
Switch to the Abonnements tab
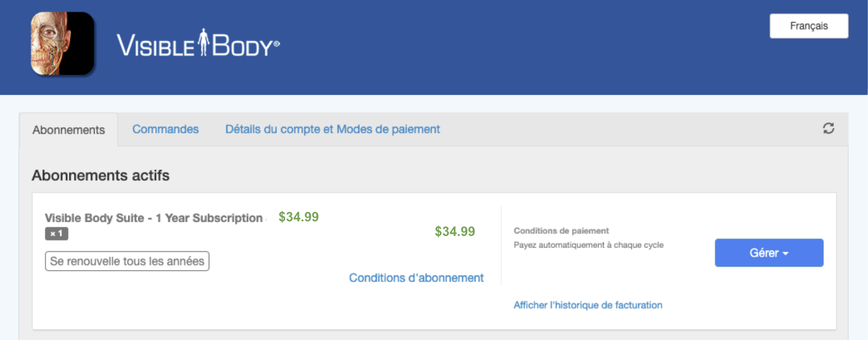69,130
